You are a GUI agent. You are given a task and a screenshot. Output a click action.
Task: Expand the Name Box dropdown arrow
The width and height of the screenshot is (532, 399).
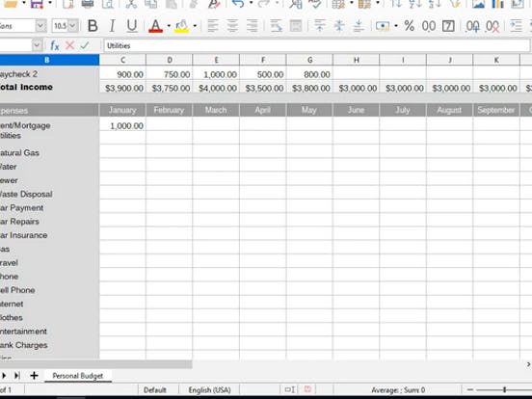[37, 45]
